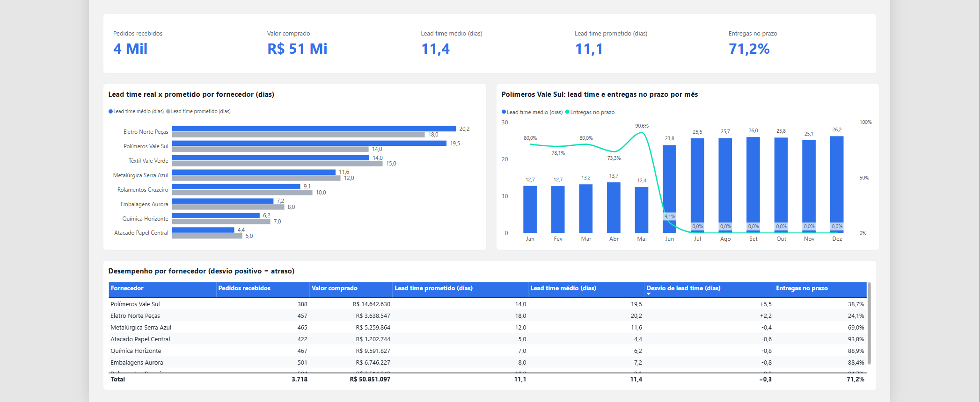This screenshot has height=402, width=980.
Task: Click the Entregas no prazo KPI value 71,2%
Action: [749, 49]
